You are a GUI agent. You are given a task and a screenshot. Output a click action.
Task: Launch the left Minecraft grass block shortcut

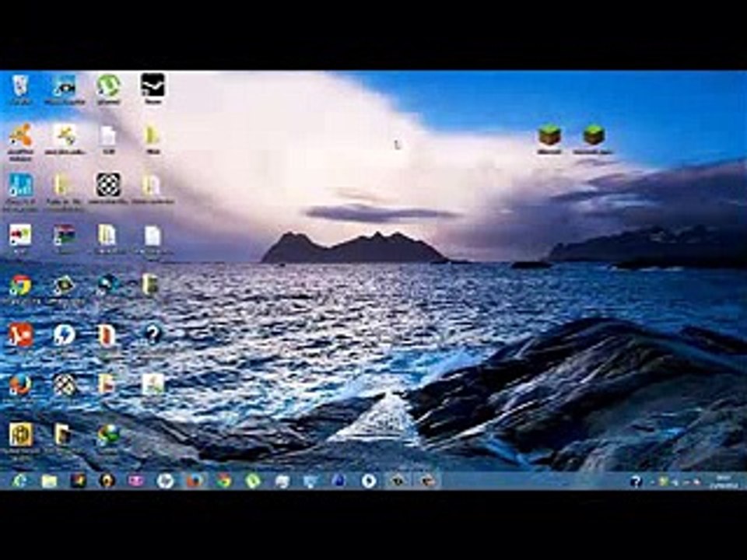549,135
